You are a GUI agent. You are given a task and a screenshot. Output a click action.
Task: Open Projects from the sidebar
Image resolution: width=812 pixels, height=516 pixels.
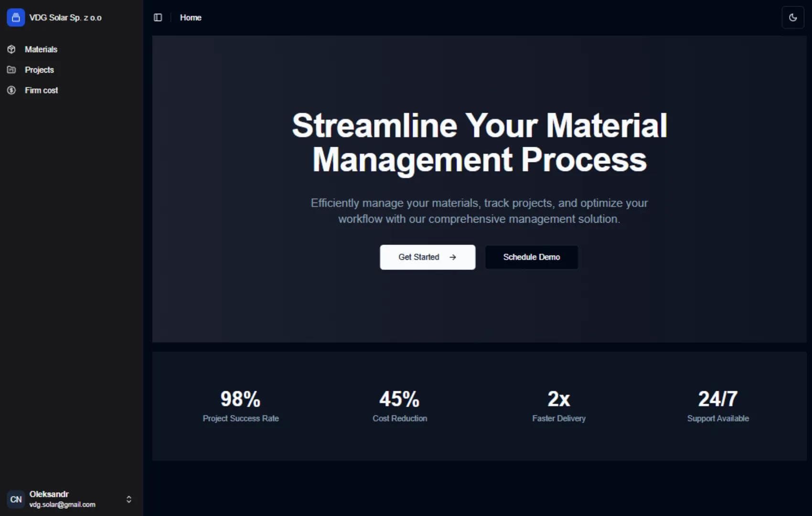[x=39, y=70]
